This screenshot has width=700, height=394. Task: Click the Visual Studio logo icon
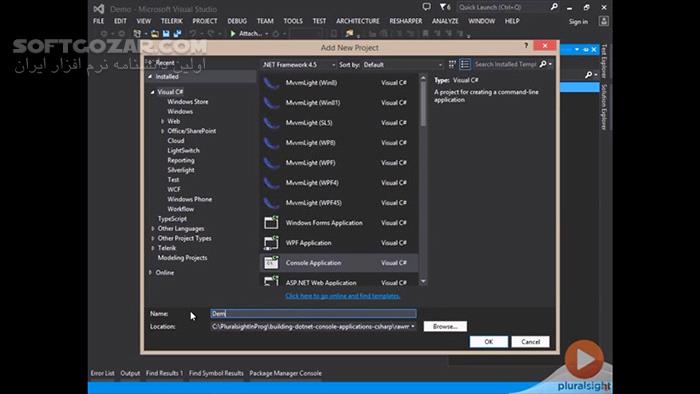click(x=99, y=8)
